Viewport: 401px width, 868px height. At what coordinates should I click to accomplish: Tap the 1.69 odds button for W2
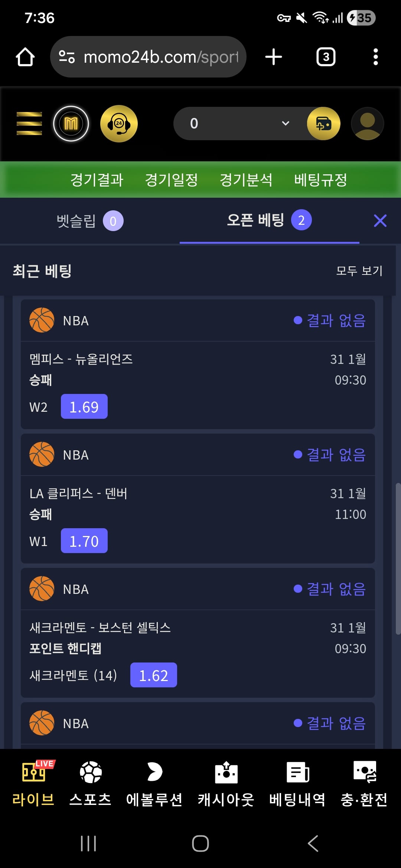point(84,407)
